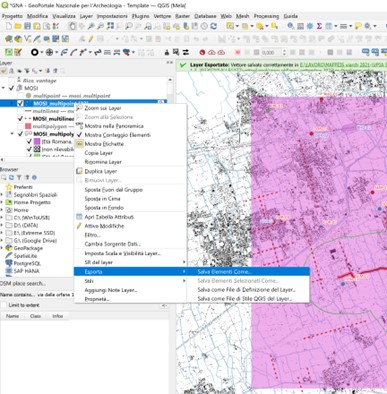Screen dimensions: 387x394
Task: Open the dropdown beside the black circle tool
Action: [x=42, y=52]
